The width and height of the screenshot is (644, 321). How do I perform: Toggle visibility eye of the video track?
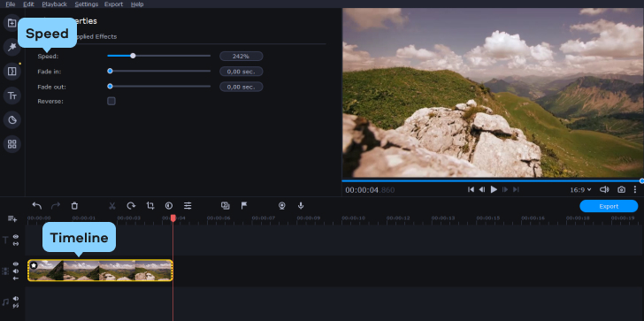16,264
